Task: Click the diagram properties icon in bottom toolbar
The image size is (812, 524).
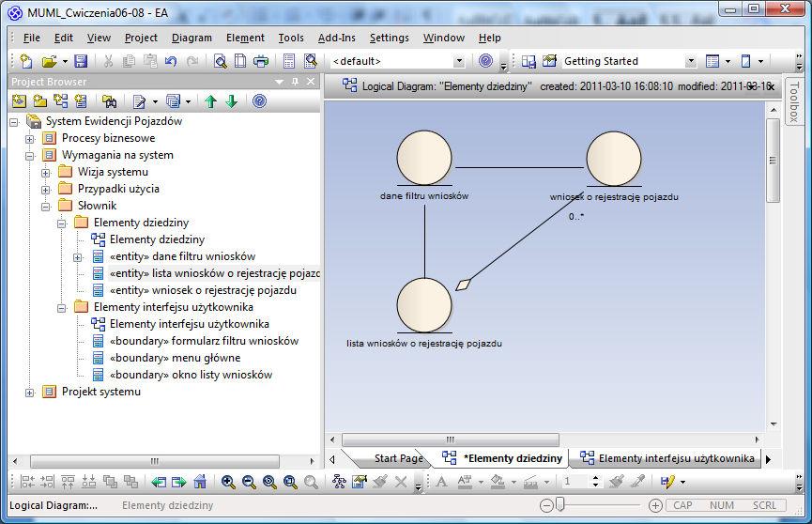Action: coord(360,482)
